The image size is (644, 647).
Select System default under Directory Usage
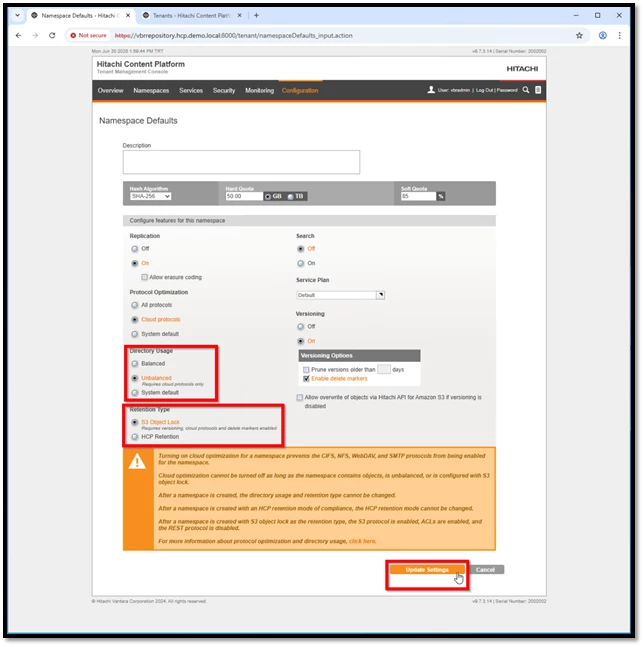tap(134, 393)
